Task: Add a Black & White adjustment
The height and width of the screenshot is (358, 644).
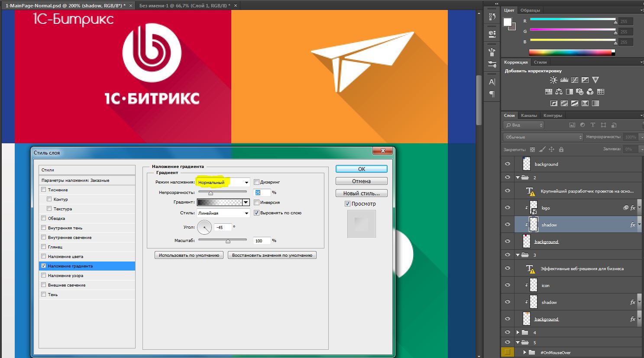Action: (569, 92)
